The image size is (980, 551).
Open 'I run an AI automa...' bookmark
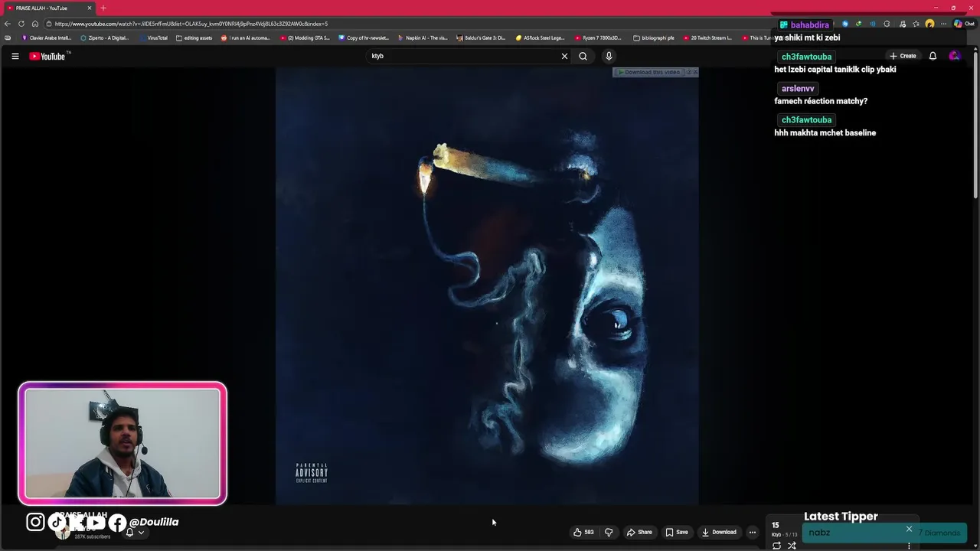click(246, 37)
